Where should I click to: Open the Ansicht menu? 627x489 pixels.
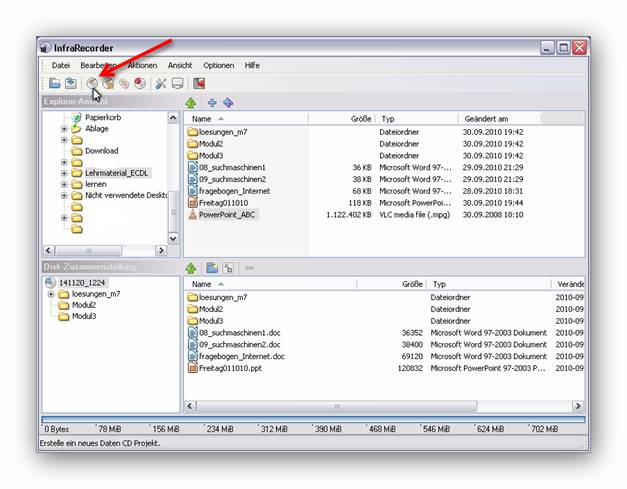tap(180, 65)
